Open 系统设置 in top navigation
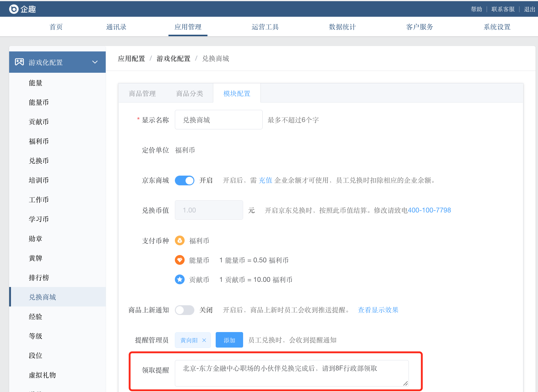Image resolution: width=538 pixels, height=392 pixels. [497, 27]
